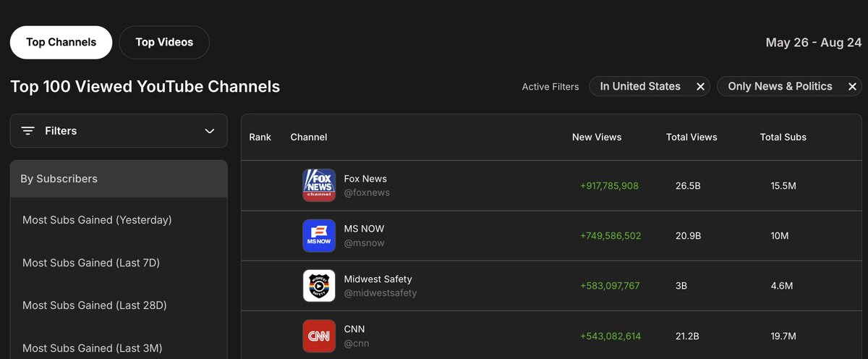Remove the In United States filter
The image size is (868, 359).
[700, 87]
